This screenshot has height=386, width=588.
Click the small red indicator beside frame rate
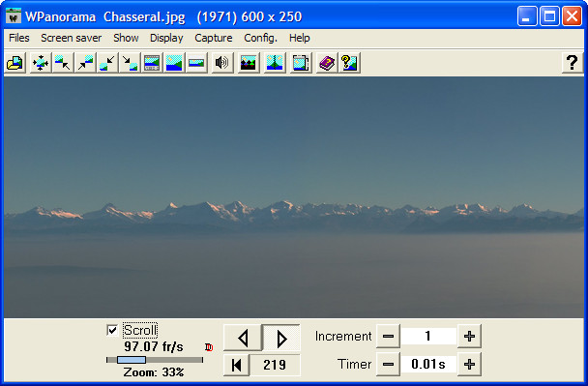click(x=209, y=347)
